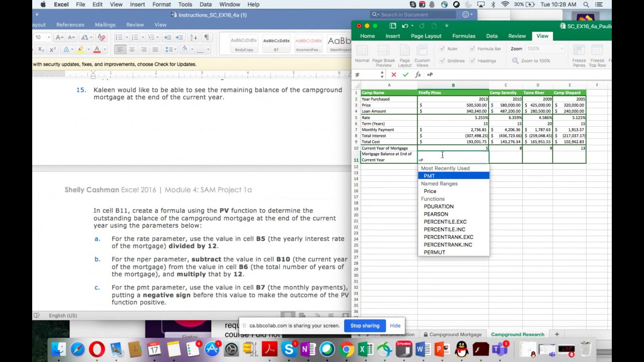Click the Excel formula bar input

click(x=517, y=75)
